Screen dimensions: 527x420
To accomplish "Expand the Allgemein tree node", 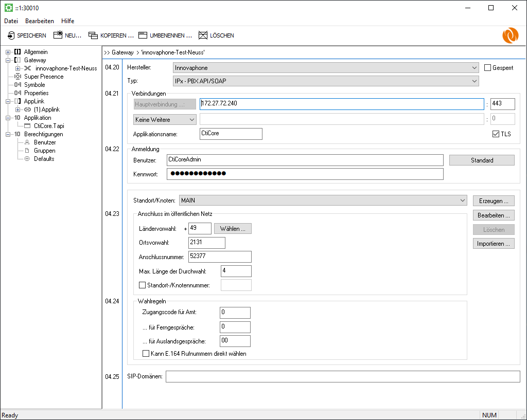I will [x=8, y=52].
